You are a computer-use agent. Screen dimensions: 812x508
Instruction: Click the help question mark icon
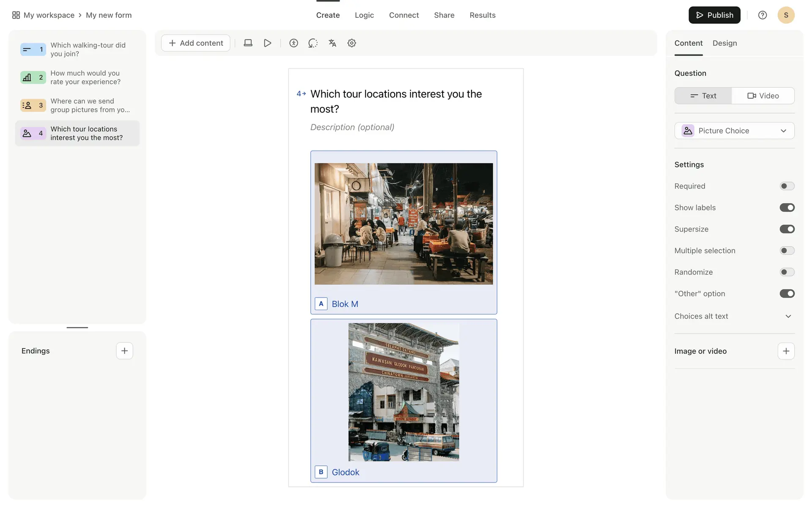pos(762,15)
